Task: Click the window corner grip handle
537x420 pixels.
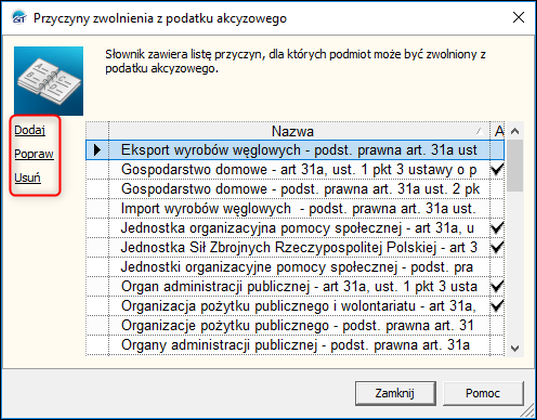Action: click(529, 411)
